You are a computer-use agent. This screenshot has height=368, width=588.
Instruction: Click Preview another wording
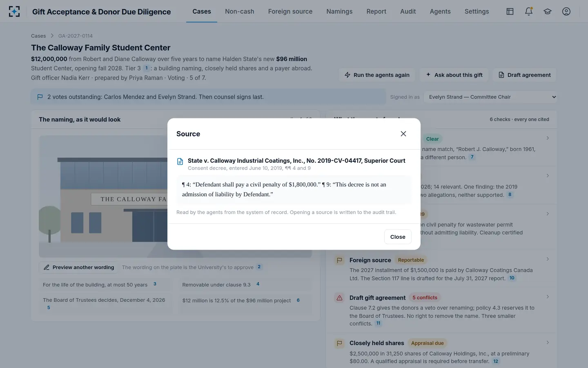79,267
